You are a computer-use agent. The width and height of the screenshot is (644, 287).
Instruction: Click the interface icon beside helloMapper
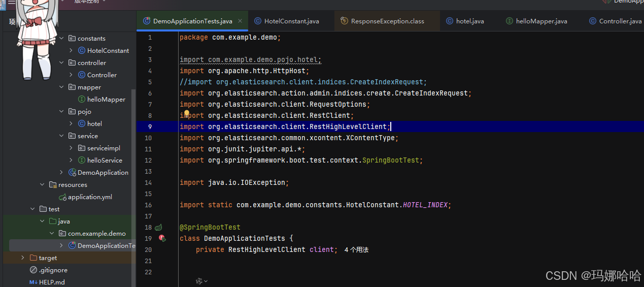(81, 99)
